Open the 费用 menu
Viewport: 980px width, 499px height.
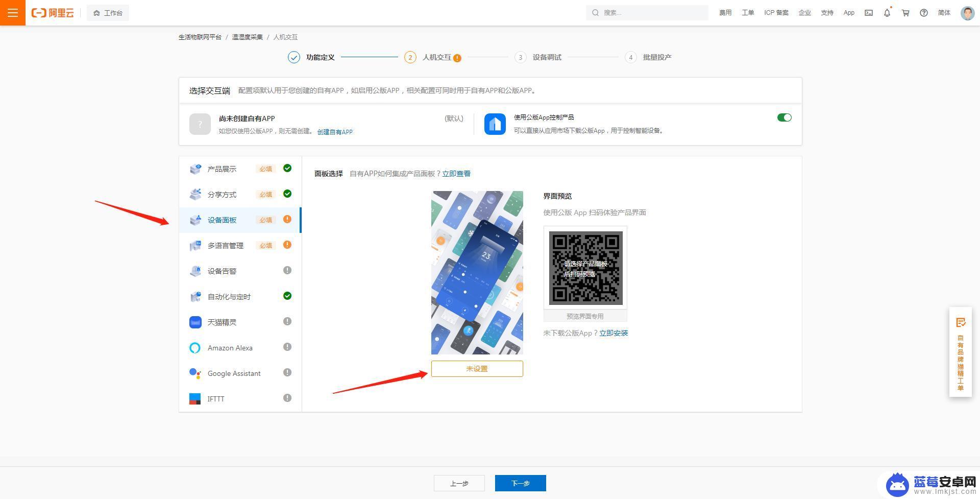click(x=725, y=13)
